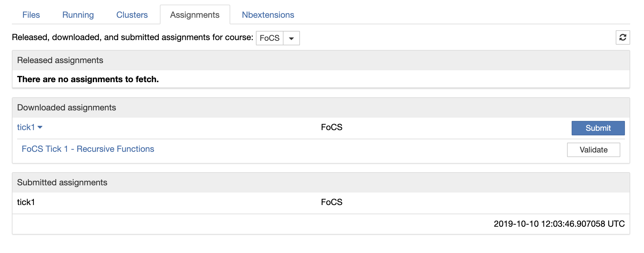Screen dimensions: 644x253
Task: Select the Assignments tab
Action: pyautogui.click(x=195, y=15)
